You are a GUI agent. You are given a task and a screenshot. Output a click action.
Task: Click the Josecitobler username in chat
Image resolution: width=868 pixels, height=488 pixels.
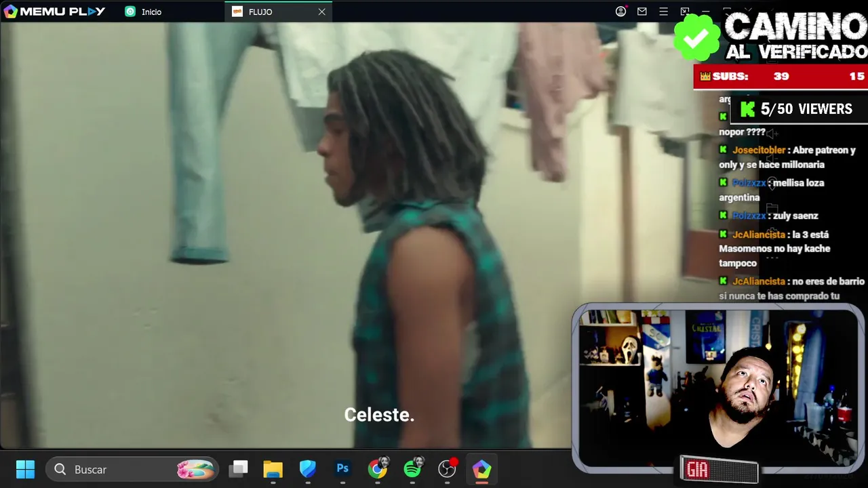(x=759, y=150)
